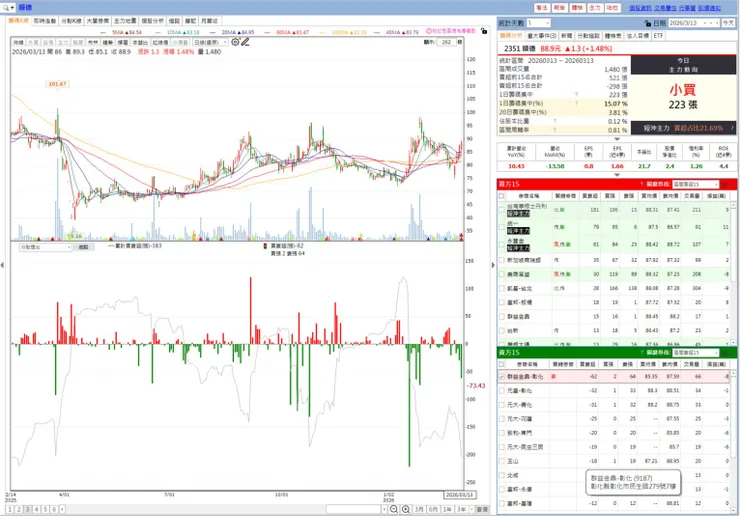Click the 2026/03/13 date marker on the time axis
This screenshot has width=740, height=516.
click(459, 495)
